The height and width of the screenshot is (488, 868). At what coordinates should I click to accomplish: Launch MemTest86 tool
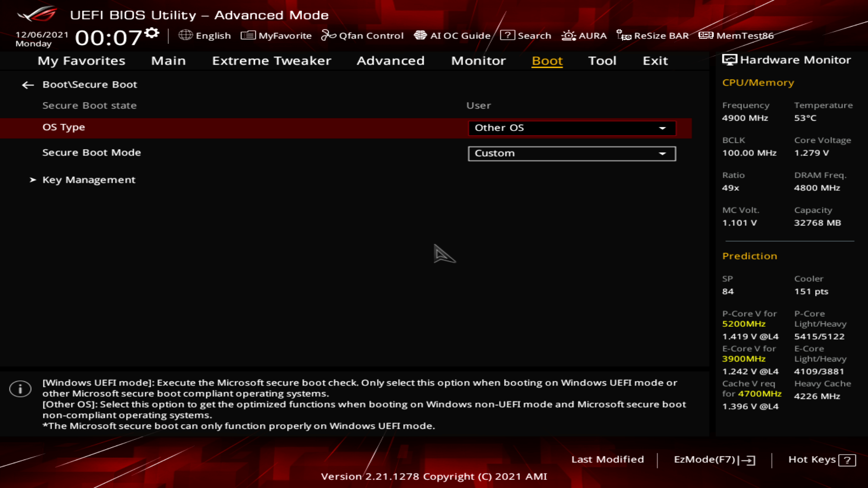[x=736, y=35]
